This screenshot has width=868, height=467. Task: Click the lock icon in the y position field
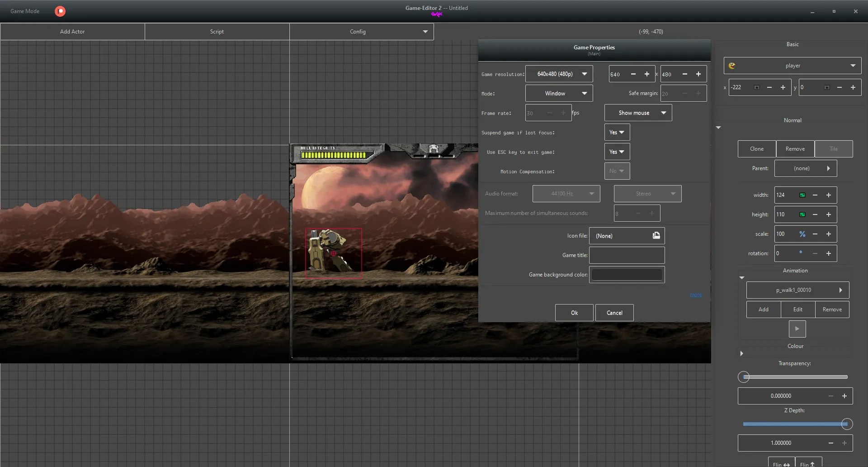pos(827,87)
